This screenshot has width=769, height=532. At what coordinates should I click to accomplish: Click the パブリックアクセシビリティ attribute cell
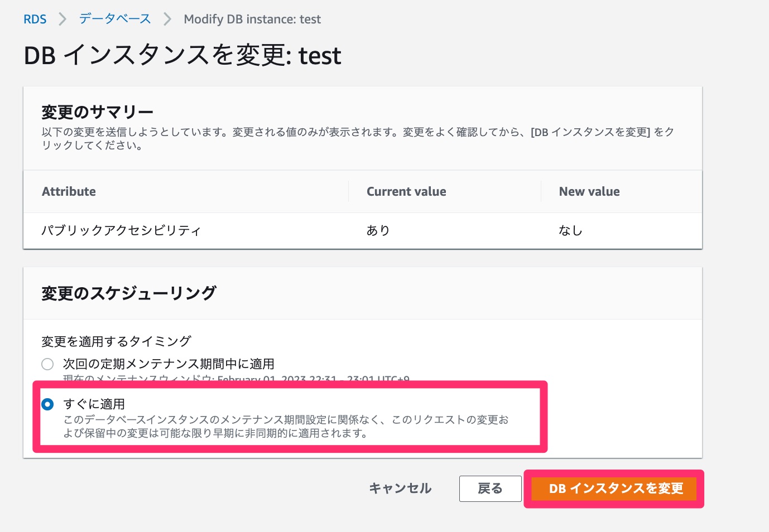[x=121, y=230]
